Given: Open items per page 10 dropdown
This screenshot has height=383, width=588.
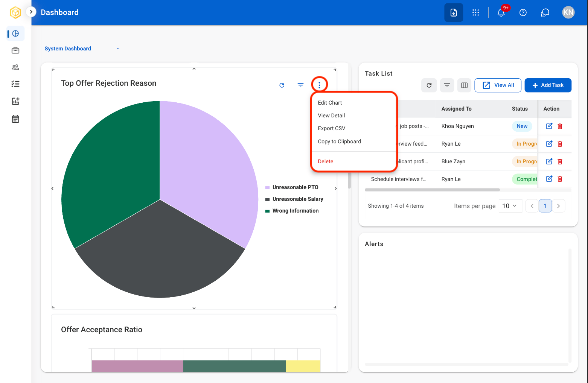Looking at the screenshot, I should point(510,206).
